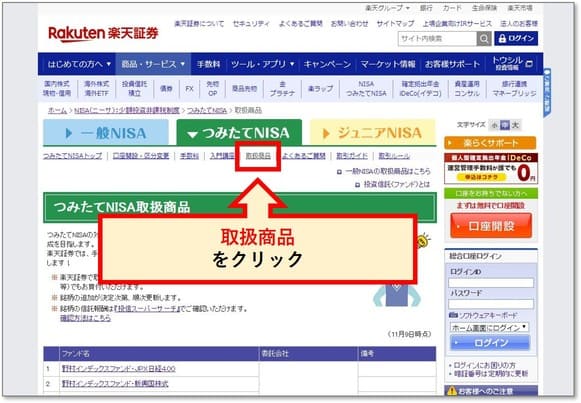
Task: Open the 生命保険 link in top bar
Action: (x=484, y=8)
